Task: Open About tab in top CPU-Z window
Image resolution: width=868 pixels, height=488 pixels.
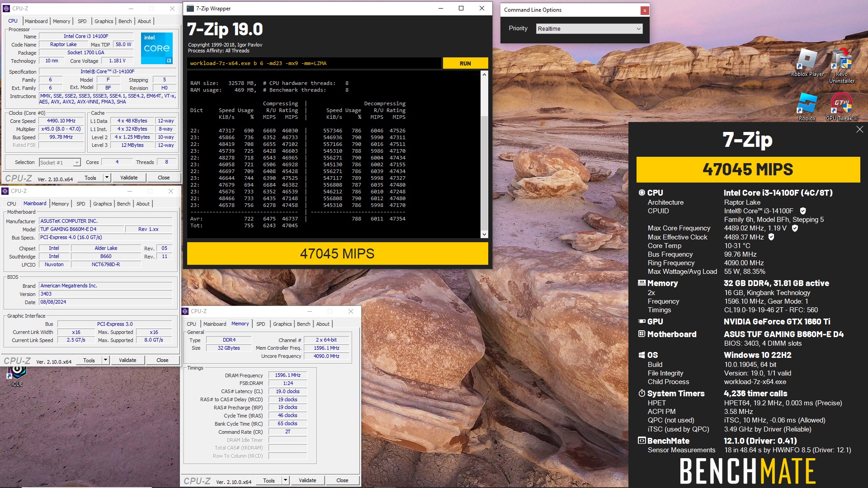Action: point(144,21)
